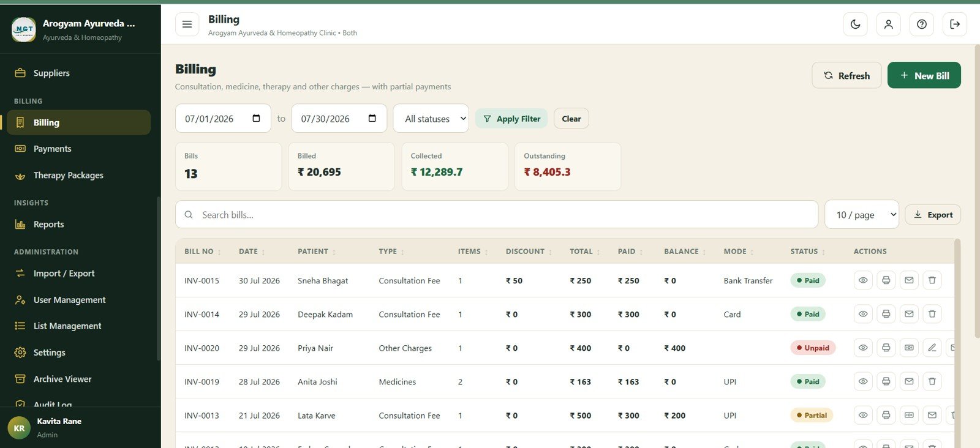This screenshot has height=448, width=980.
Task: Toggle the sidebar with the hamburger menu button
Action: coord(187,24)
